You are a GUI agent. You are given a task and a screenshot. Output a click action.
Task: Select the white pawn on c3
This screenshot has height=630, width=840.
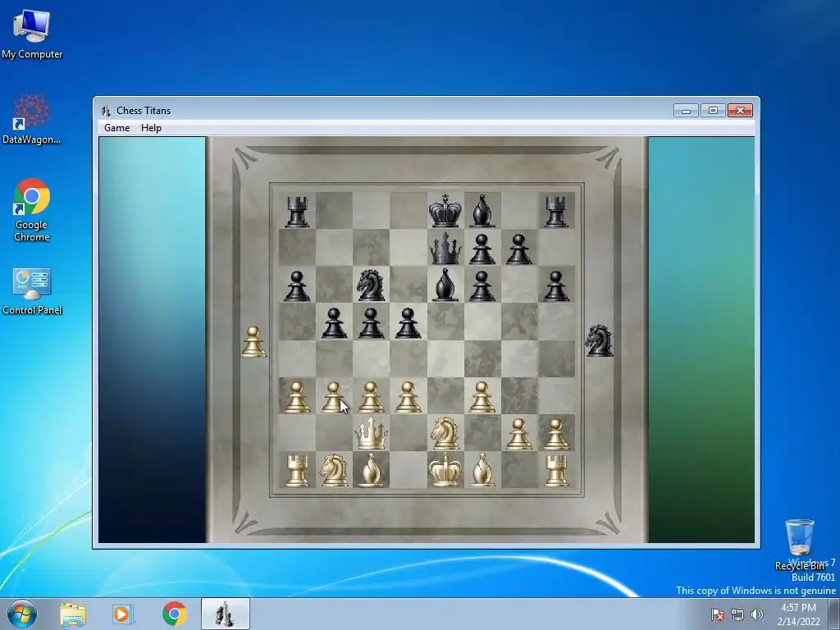pos(372,397)
